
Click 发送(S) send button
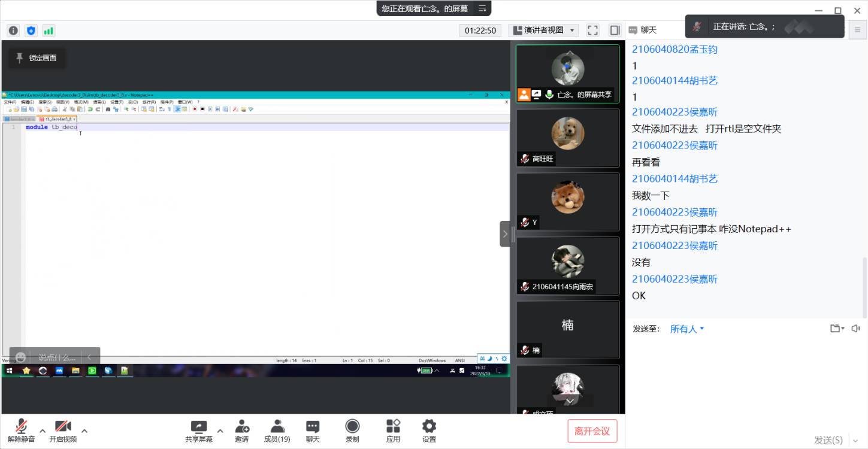[x=828, y=440]
